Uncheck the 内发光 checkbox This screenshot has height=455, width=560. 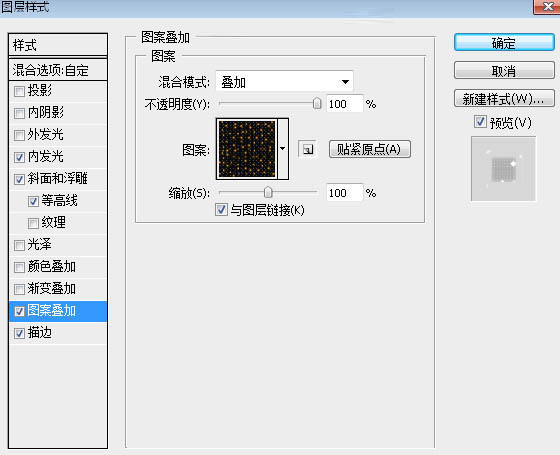19,158
